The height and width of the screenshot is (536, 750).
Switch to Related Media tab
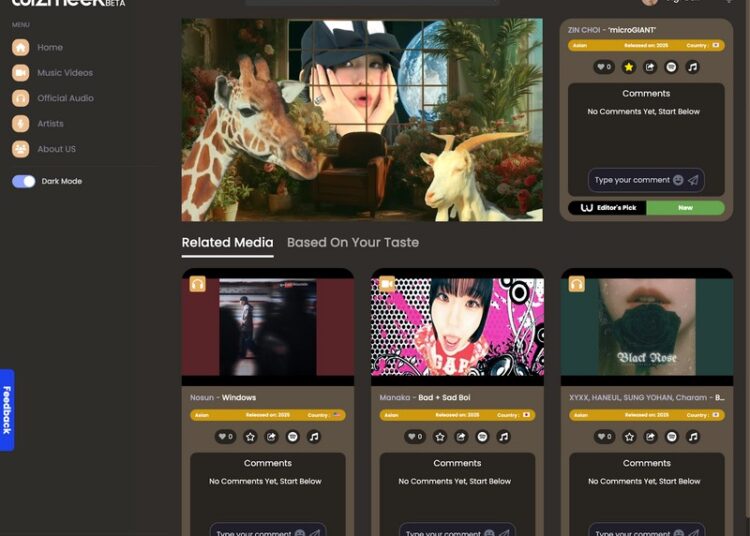(x=227, y=242)
